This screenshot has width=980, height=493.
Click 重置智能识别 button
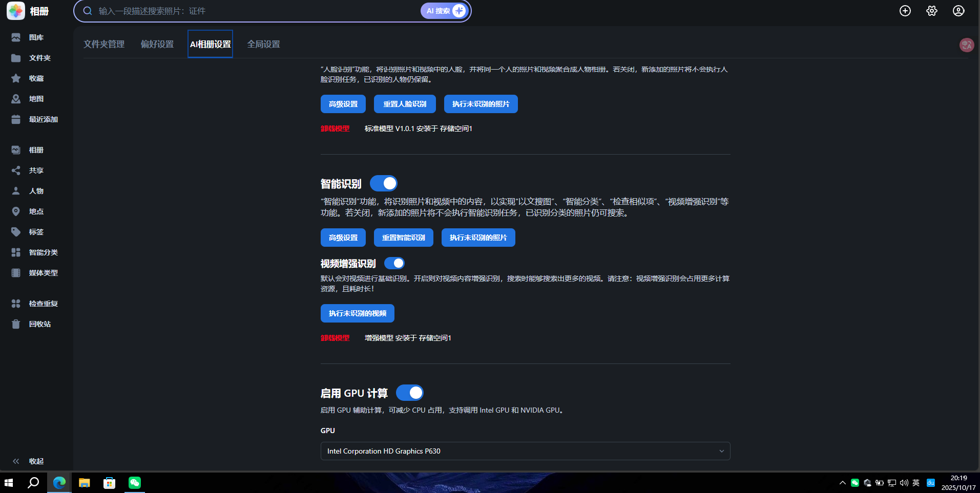(x=404, y=238)
